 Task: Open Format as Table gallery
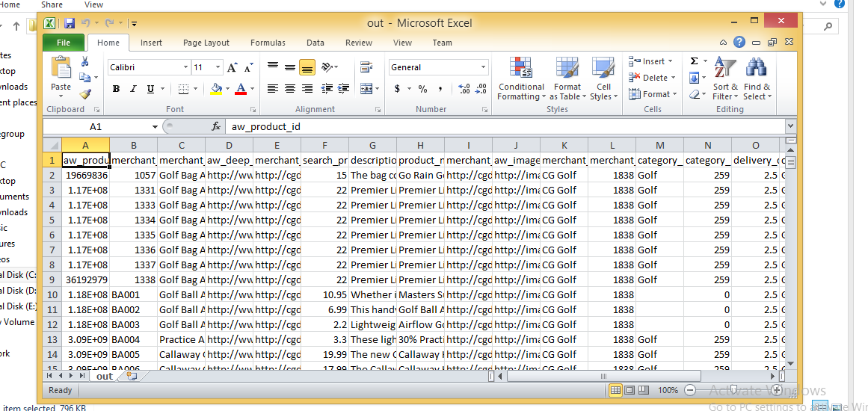pyautogui.click(x=567, y=78)
